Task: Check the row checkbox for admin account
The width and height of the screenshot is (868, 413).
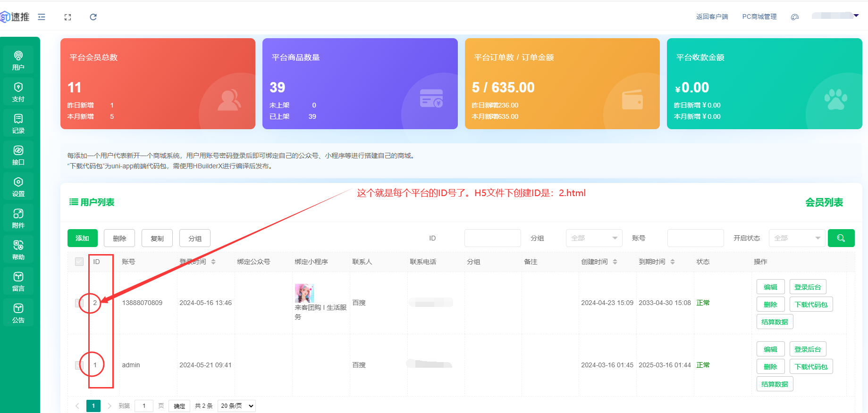Action: pos(79,365)
